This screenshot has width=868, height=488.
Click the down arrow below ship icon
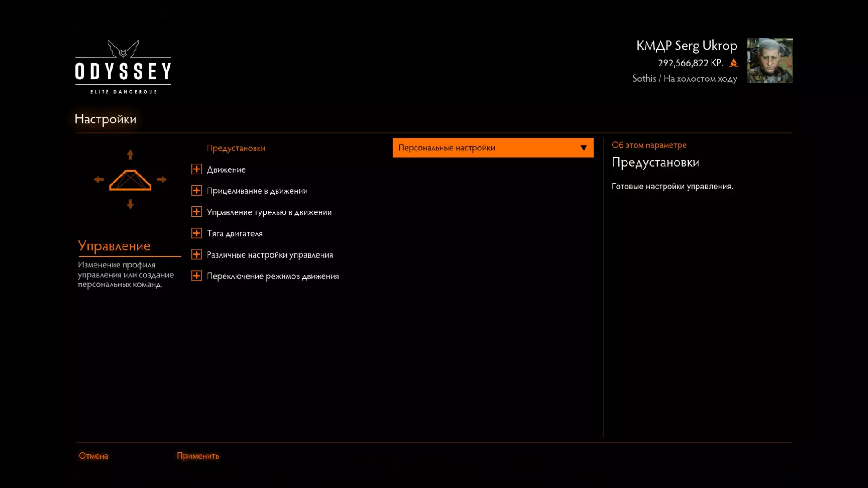[x=130, y=204]
